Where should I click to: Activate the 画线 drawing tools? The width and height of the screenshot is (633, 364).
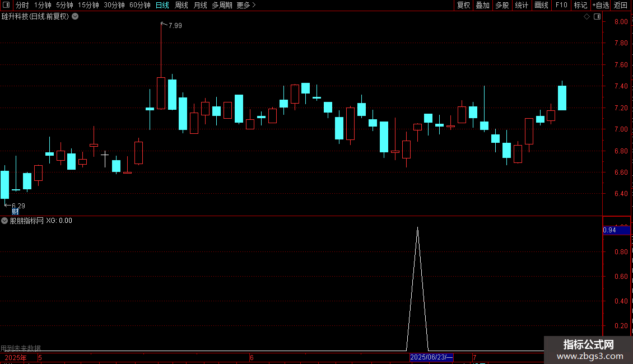click(x=541, y=5)
